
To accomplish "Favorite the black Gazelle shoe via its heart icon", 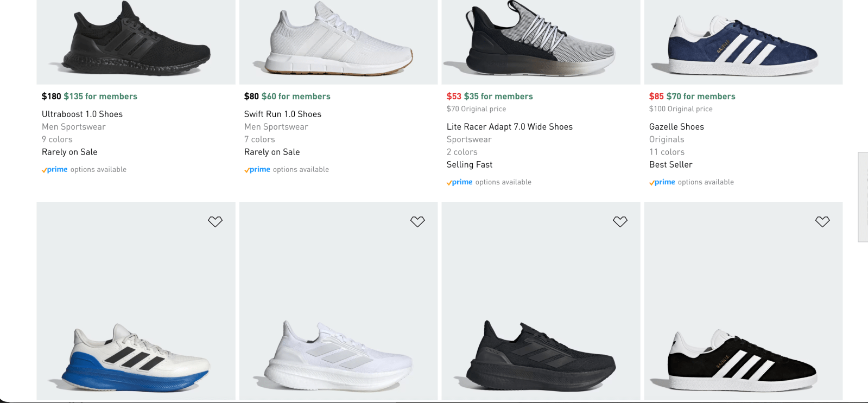I will pyautogui.click(x=822, y=221).
